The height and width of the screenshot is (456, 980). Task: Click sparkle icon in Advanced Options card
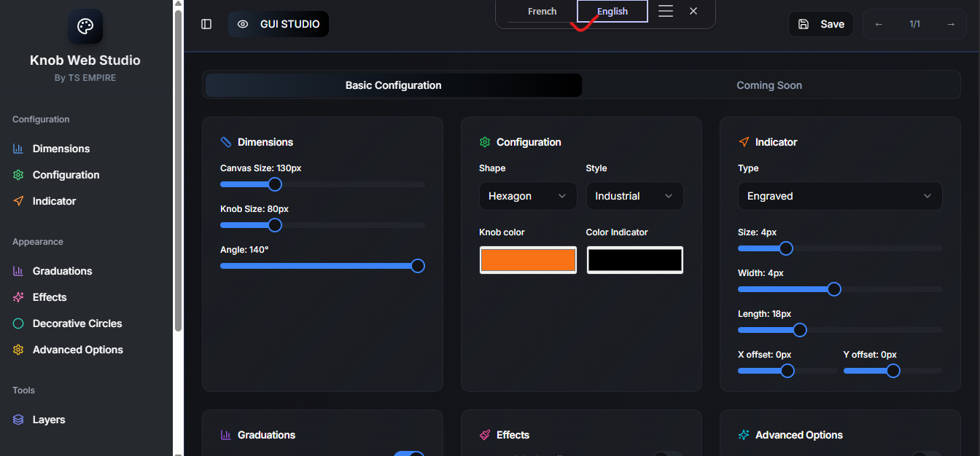[x=744, y=435]
